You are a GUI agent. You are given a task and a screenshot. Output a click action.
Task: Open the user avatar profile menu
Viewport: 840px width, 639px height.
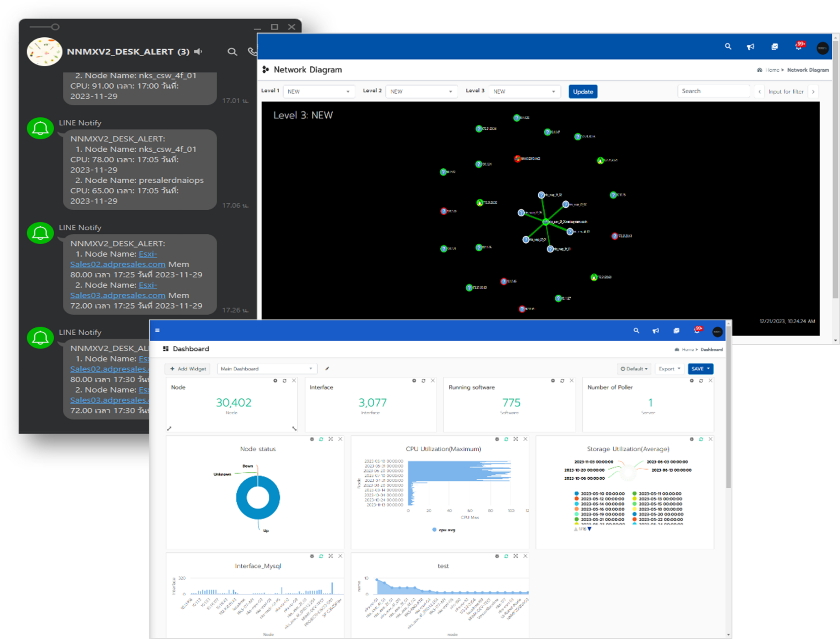coord(822,48)
